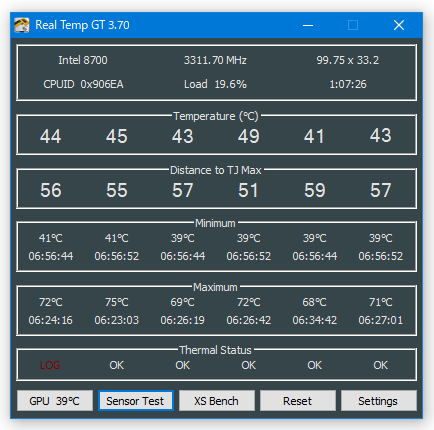
Task: Click the maximum temperature 71°C
Action: tap(381, 302)
